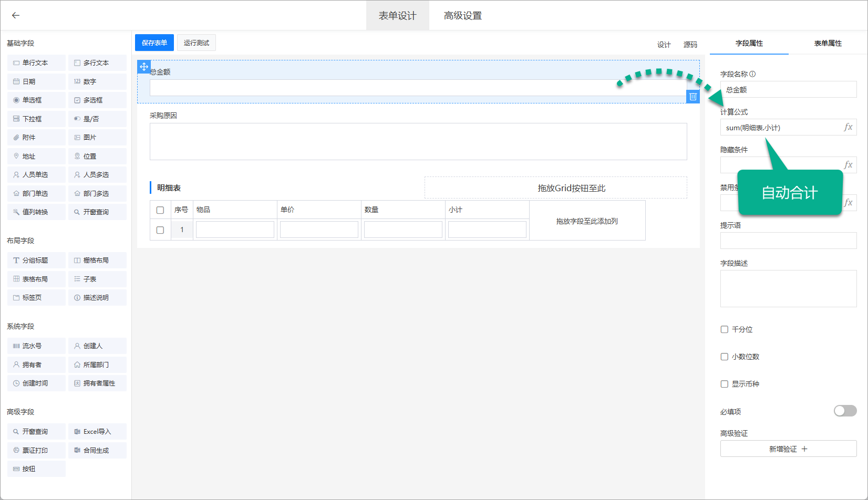Click the info icon next to 字段名称

tap(752, 74)
